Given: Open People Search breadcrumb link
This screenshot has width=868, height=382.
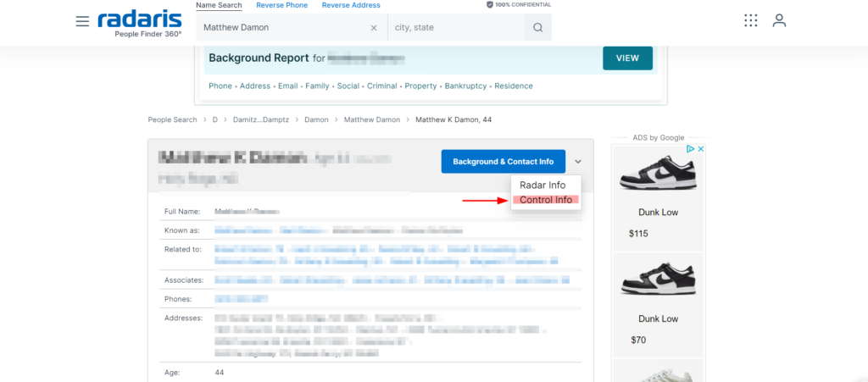Looking at the screenshot, I should 172,119.
